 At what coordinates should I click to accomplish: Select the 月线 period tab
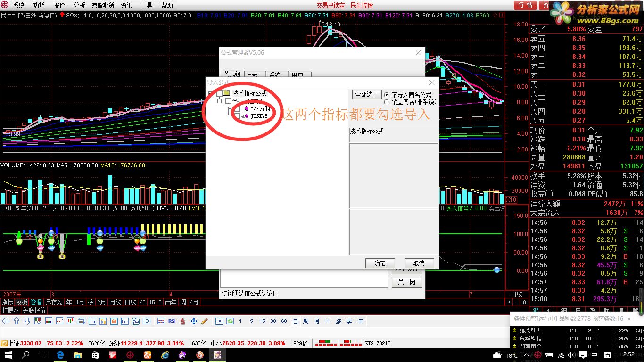coord(116,302)
